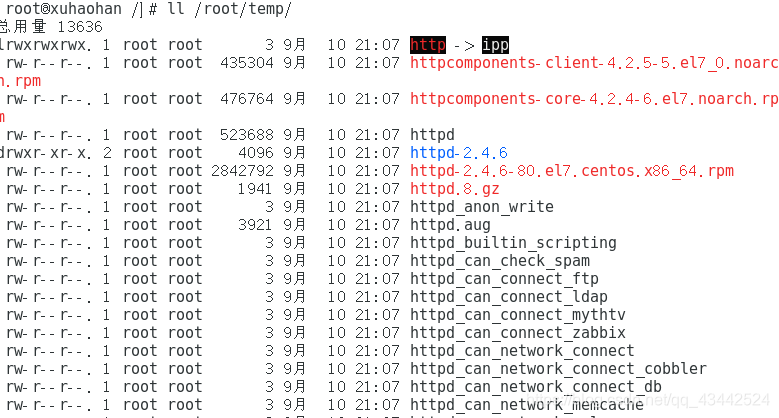Click the httpd.8.gz file name
Screen dimensions: 779x418
(x=455, y=189)
